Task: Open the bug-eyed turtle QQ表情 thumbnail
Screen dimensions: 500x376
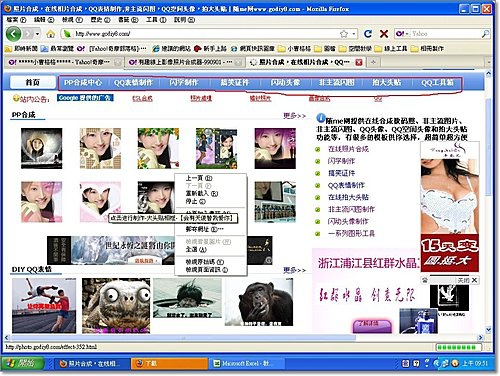Action: (116, 306)
